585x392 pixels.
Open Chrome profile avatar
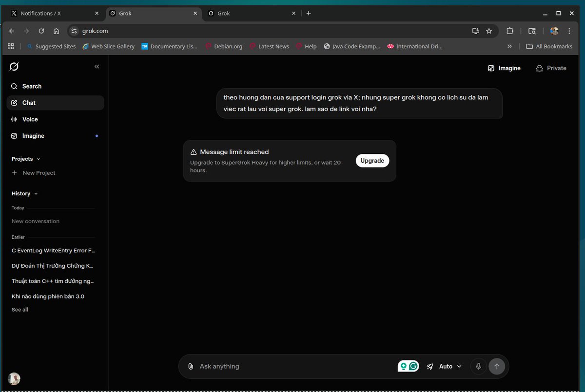coord(554,31)
